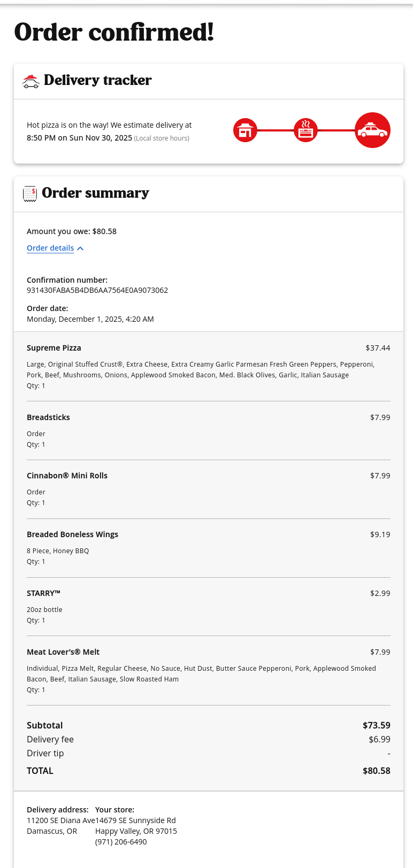This screenshot has width=413, height=868.
Task: Click the confirmation number text
Action: click(97, 290)
